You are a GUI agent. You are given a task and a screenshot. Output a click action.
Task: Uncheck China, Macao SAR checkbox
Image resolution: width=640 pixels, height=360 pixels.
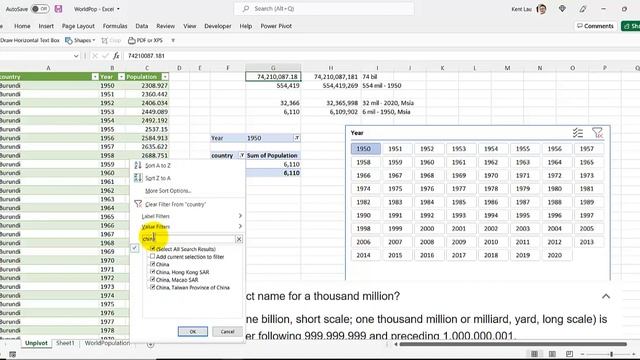point(152,280)
